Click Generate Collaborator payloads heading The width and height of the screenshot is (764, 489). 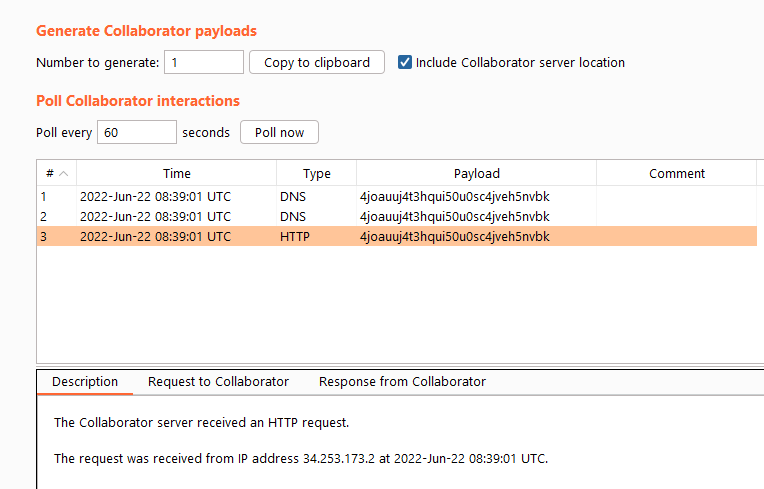pos(146,31)
